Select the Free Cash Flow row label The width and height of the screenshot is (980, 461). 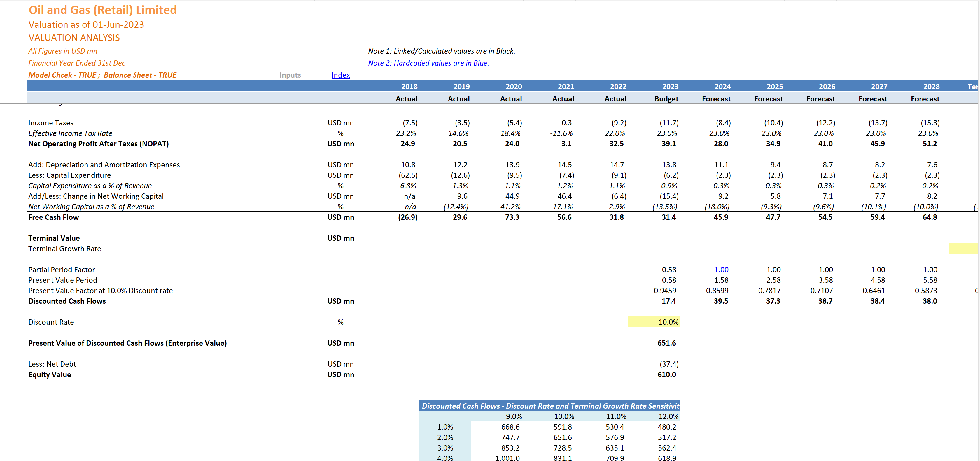coord(54,217)
